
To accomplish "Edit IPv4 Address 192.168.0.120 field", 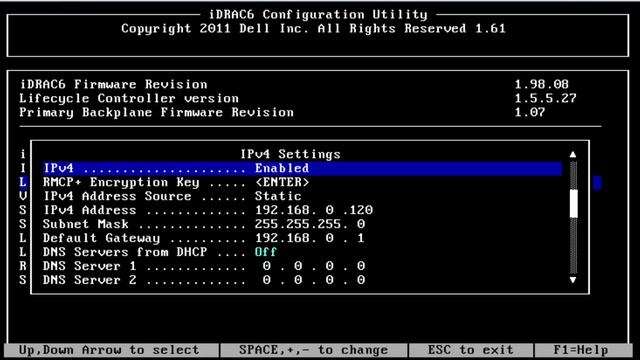I will [x=313, y=210].
